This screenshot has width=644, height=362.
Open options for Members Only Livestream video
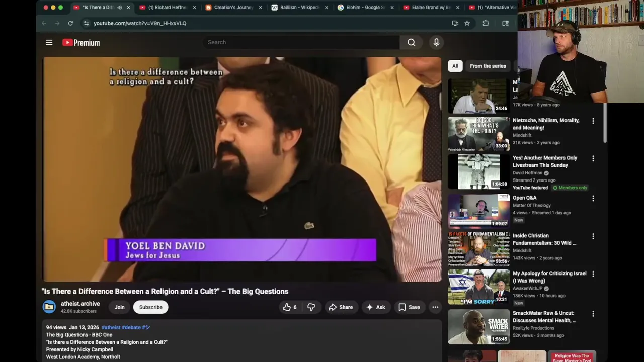click(593, 158)
